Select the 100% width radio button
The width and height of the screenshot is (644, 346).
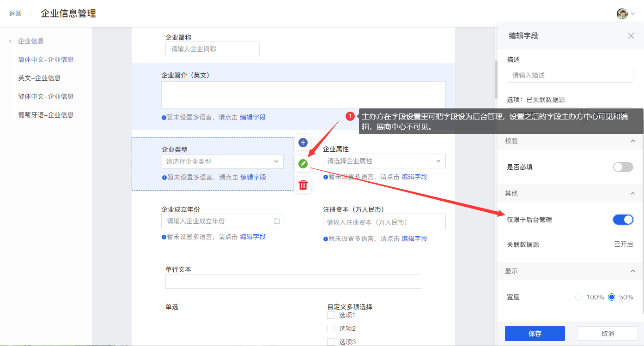coord(579,297)
